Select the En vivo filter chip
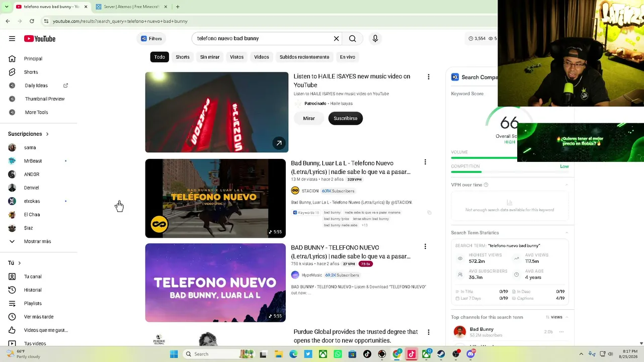The width and height of the screenshot is (644, 362). pyautogui.click(x=348, y=57)
